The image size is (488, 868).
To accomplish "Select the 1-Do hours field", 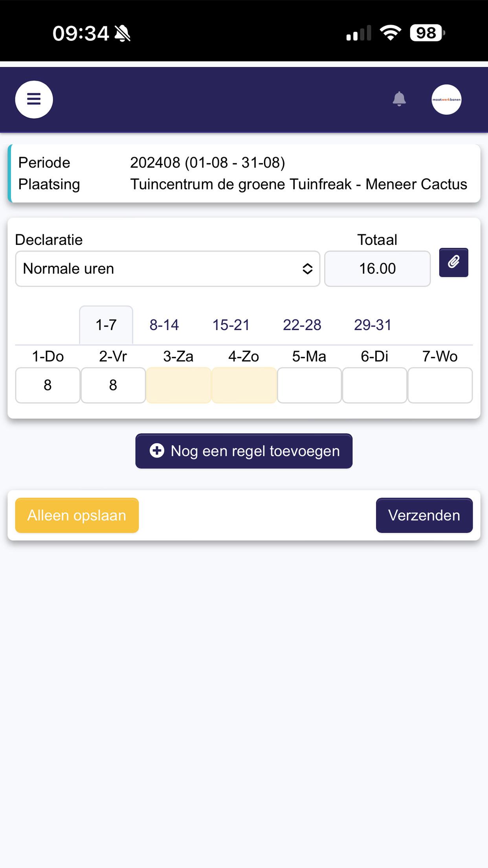I will pyautogui.click(x=48, y=385).
